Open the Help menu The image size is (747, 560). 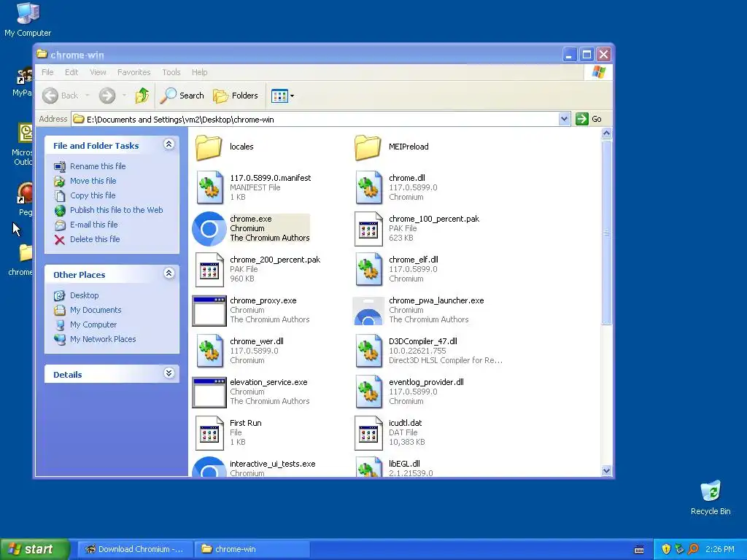click(x=200, y=72)
